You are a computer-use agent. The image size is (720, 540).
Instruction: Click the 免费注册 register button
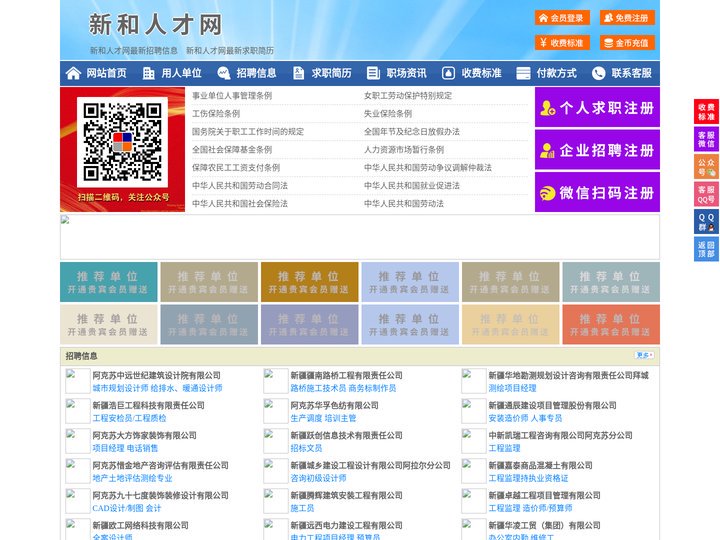pos(627,18)
